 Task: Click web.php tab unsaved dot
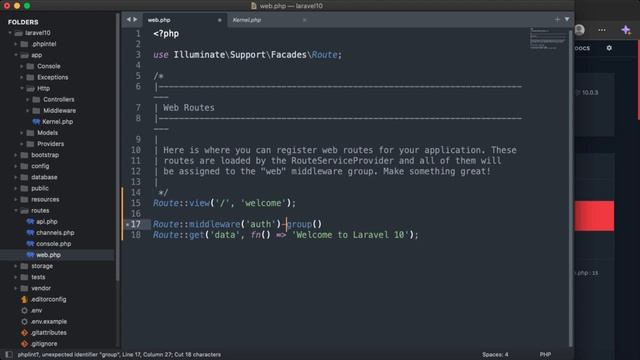[x=219, y=20]
